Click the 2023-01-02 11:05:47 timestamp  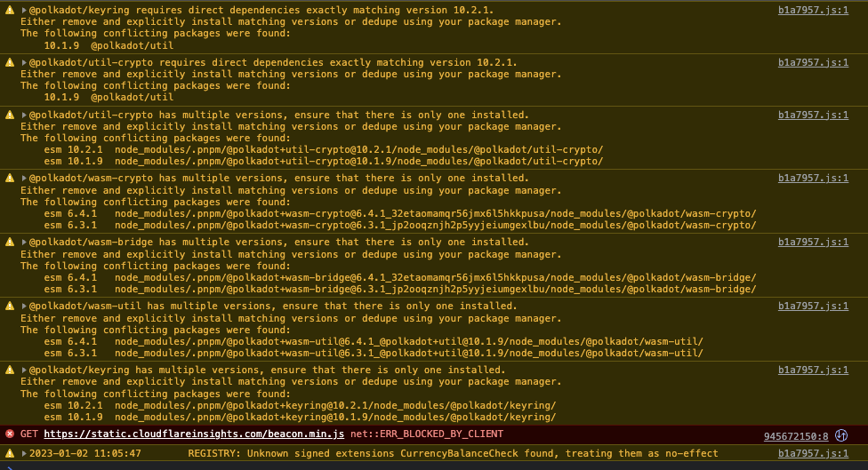(85, 453)
